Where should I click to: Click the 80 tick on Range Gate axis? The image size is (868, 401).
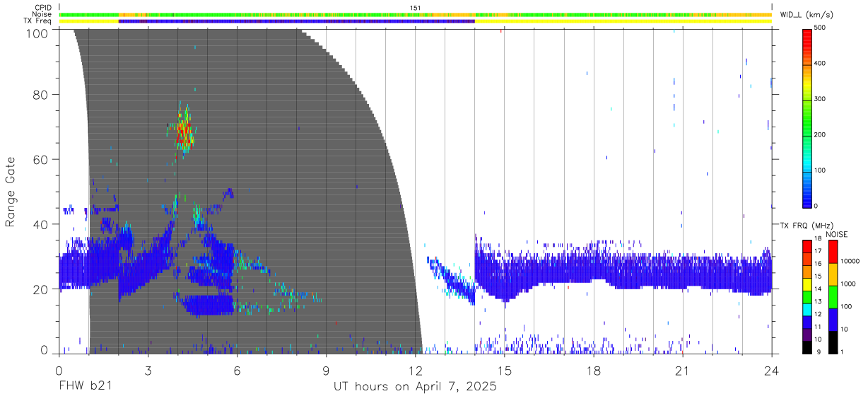tap(39, 94)
